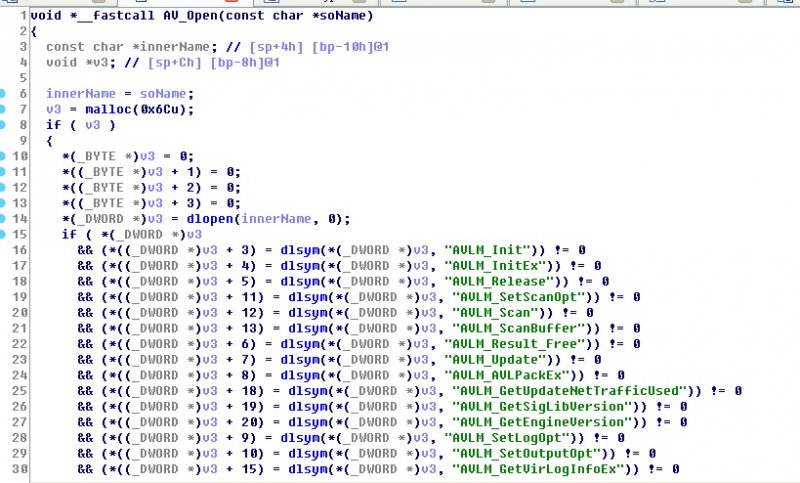Click dlsym call on line 16
The width and height of the screenshot is (800, 483).
tap(299, 250)
